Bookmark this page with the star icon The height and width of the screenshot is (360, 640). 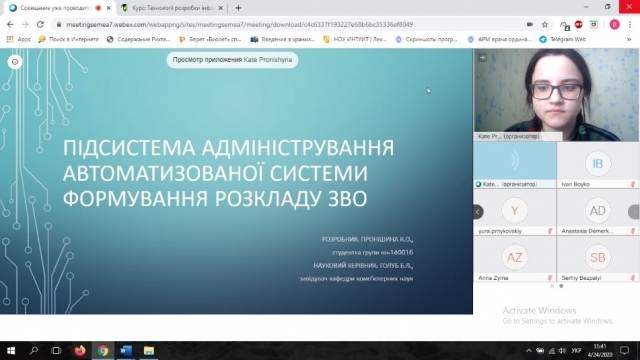point(544,24)
